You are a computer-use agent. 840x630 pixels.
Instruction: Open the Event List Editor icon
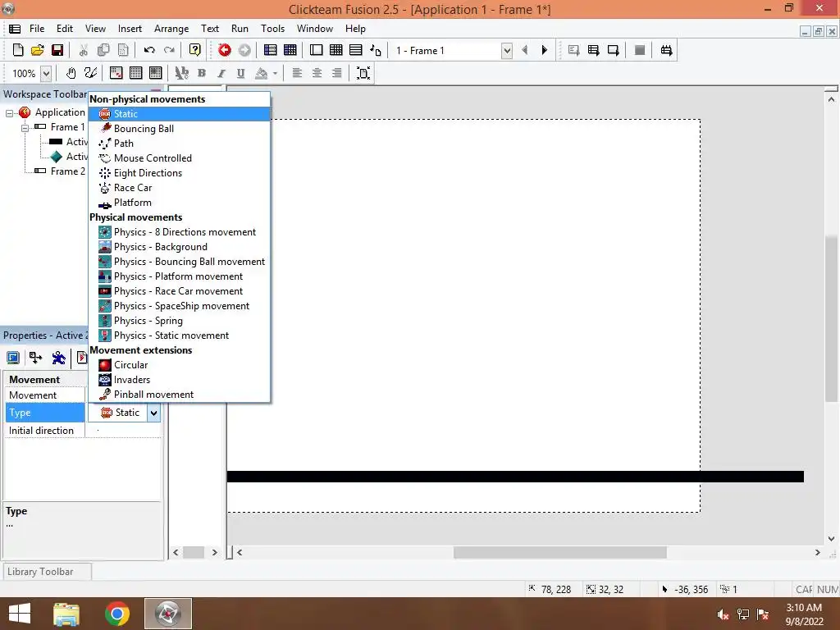coord(356,50)
